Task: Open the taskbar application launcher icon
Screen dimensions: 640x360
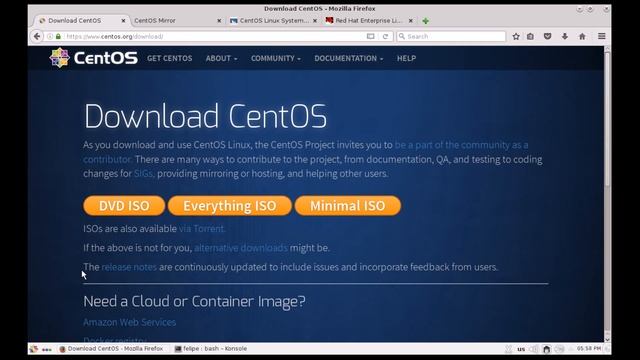Action: pyautogui.click(x=34, y=349)
